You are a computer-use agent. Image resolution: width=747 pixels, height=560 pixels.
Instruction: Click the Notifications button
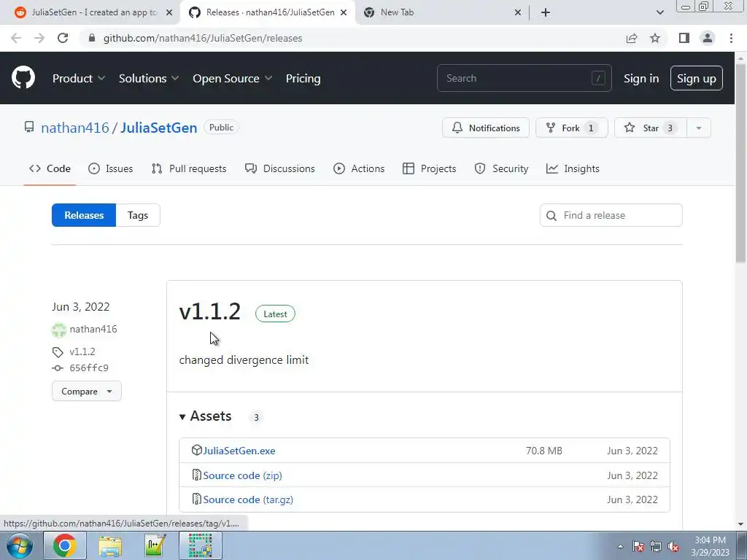pos(485,128)
